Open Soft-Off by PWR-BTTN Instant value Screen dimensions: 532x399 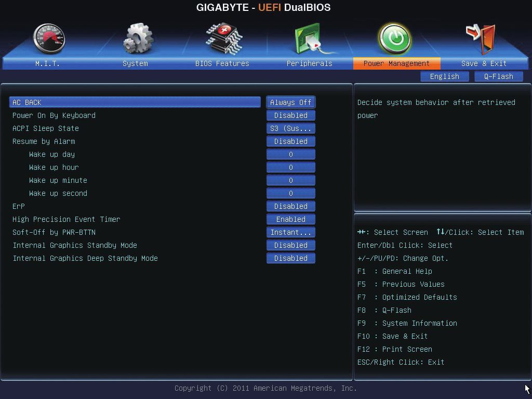[291, 232]
